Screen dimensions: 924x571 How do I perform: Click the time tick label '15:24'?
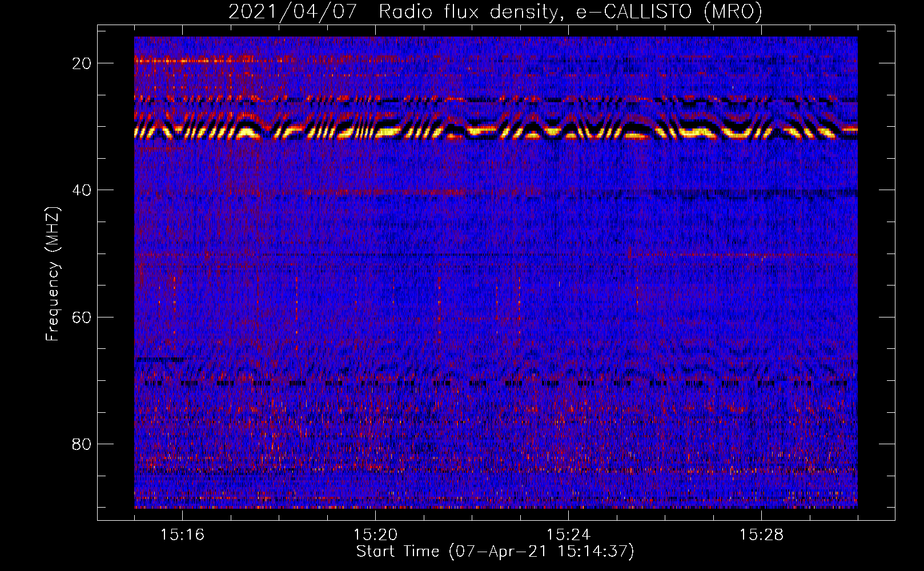pos(568,534)
